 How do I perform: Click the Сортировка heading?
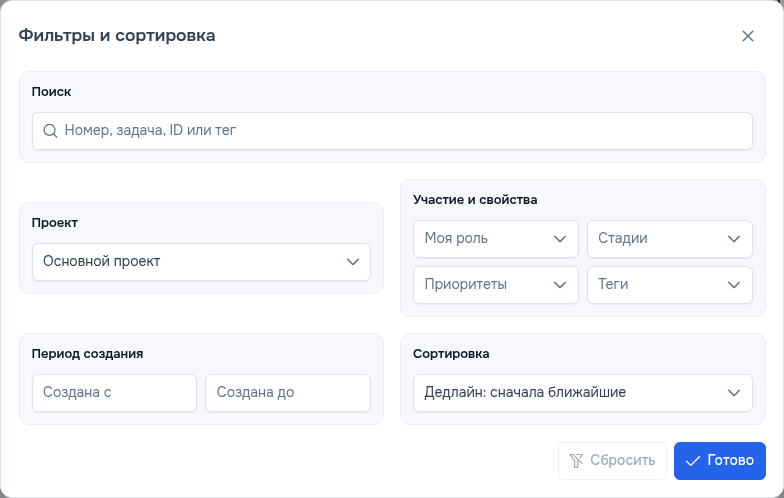451,354
